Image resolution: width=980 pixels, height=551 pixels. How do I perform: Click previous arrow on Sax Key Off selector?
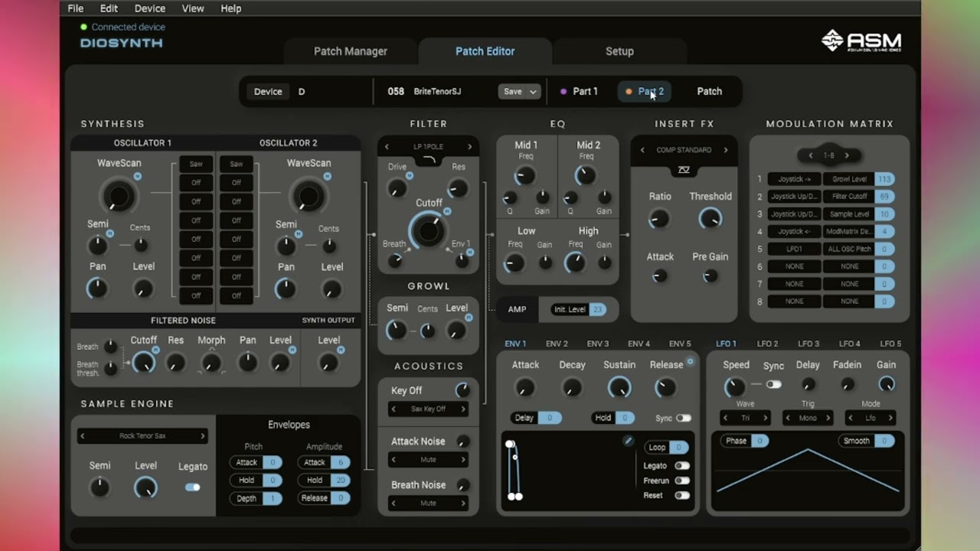(x=394, y=409)
